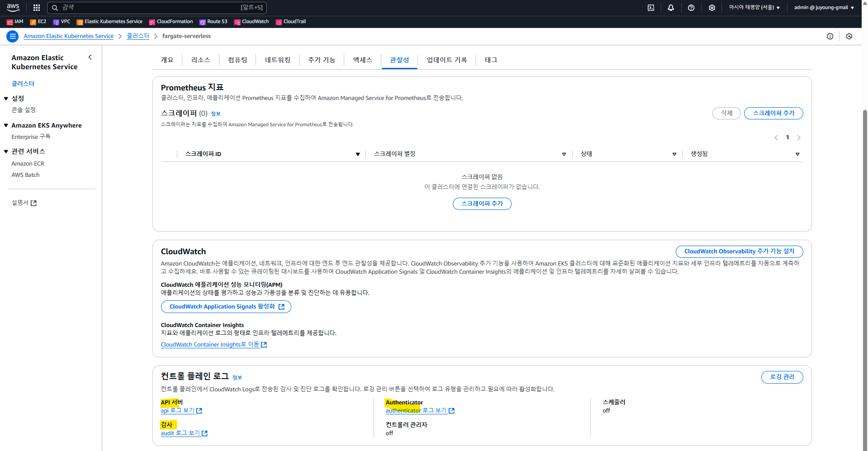Open 클러스터 in side navigation

point(23,84)
